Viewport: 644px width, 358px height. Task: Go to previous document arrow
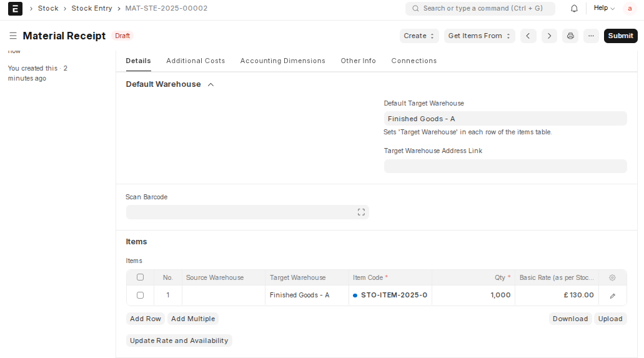[x=528, y=36]
